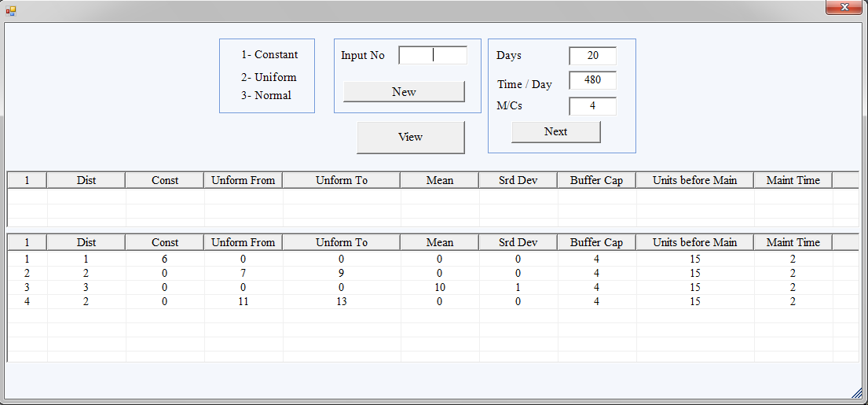Viewport: 868px width, 405px height.
Task: Click the Maint Time header in lower grid
Action: (793, 242)
